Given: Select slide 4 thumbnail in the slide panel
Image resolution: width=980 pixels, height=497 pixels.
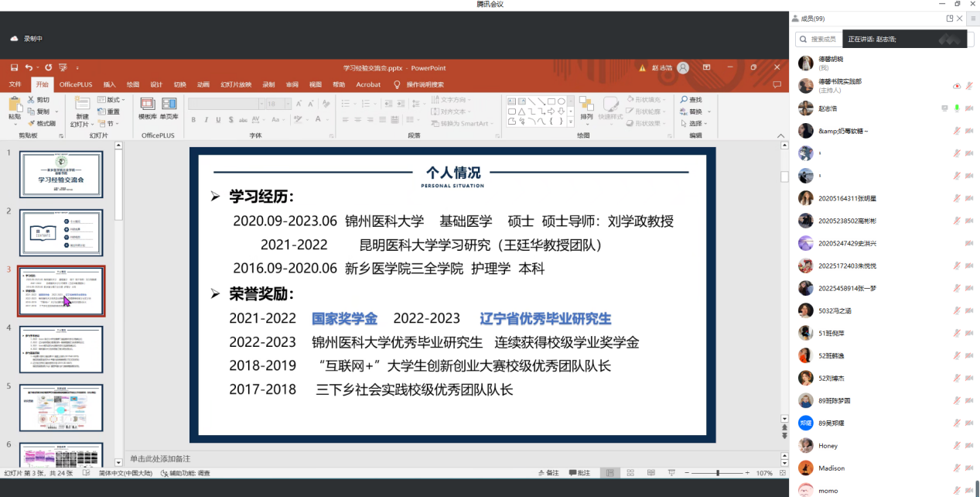Looking at the screenshot, I should tap(61, 349).
